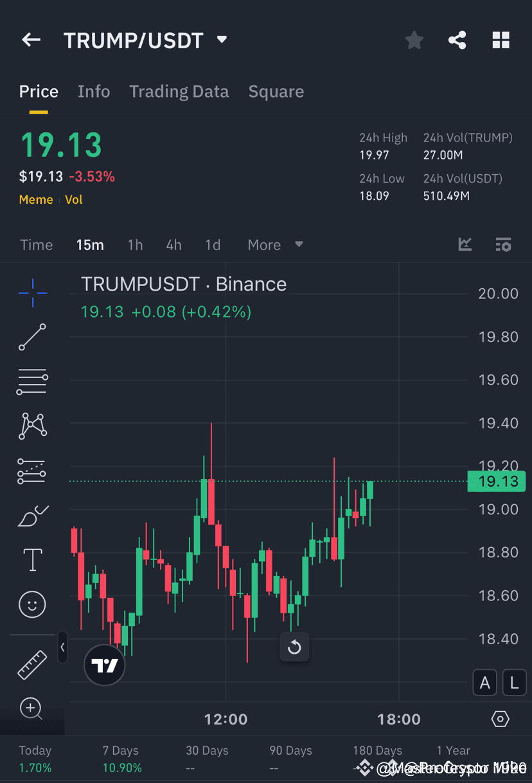Collapse the drawing tools sidebar
Viewport: 532px width, 783px height.
click(x=62, y=647)
